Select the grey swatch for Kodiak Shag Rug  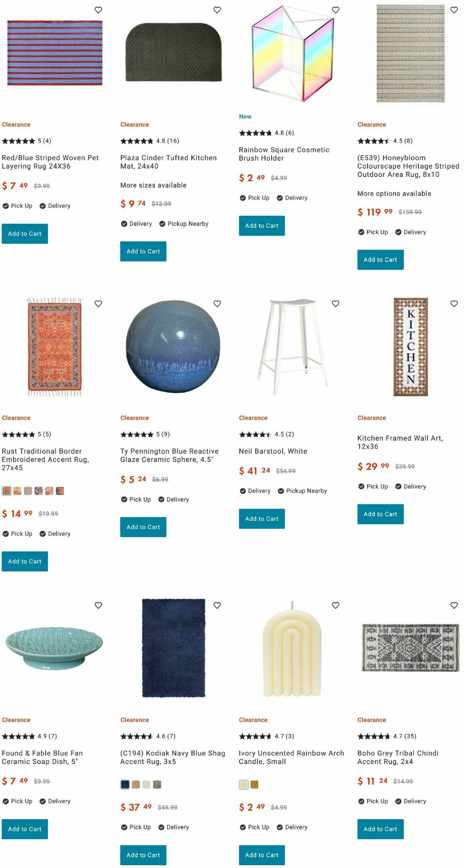tap(157, 784)
